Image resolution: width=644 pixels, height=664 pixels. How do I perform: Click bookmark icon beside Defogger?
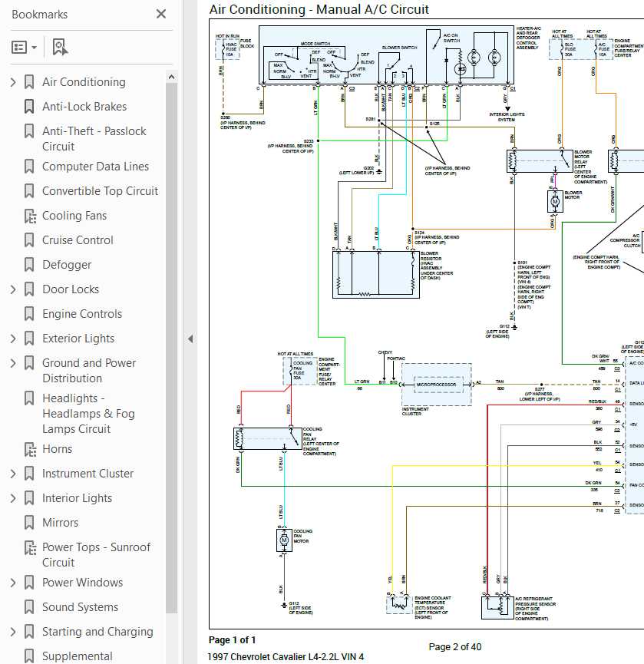coord(29,265)
